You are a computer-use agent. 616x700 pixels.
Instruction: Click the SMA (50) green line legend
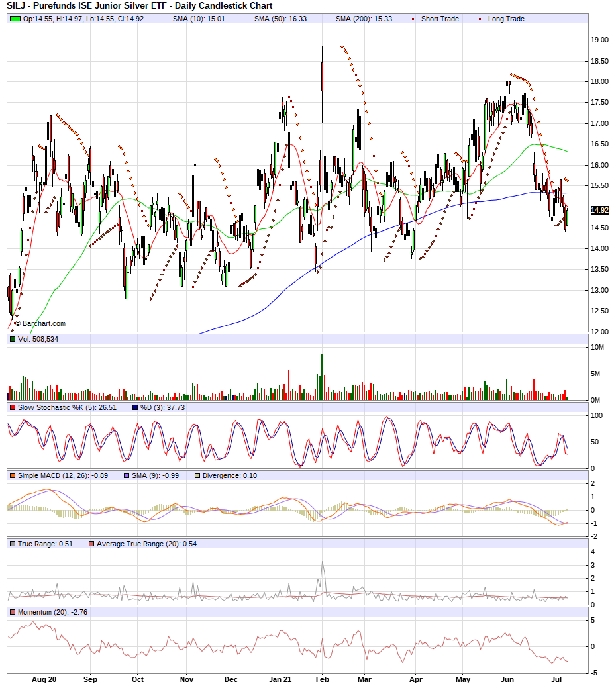pyautogui.click(x=246, y=19)
